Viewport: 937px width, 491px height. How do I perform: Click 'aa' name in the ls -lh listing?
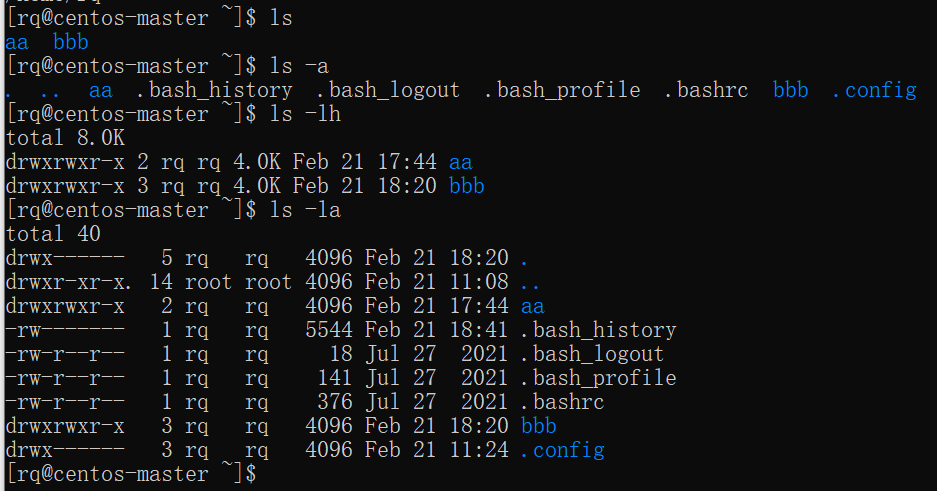(x=460, y=162)
